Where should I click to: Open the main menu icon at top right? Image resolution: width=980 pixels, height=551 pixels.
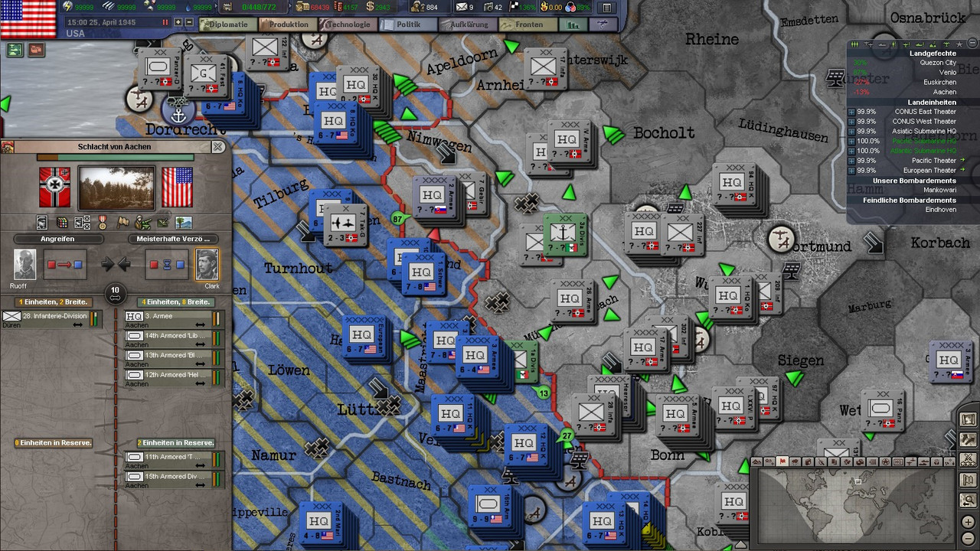point(606,8)
